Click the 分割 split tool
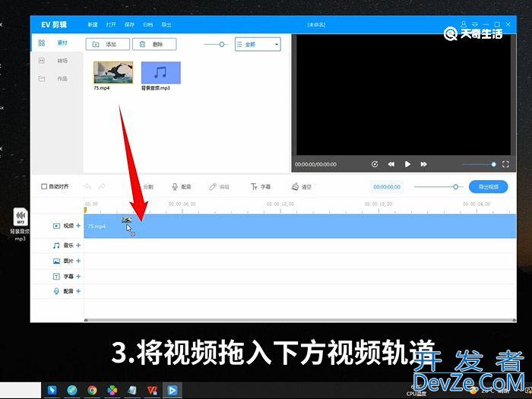Image resolution: width=532 pixels, height=399 pixels. pyautogui.click(x=148, y=187)
